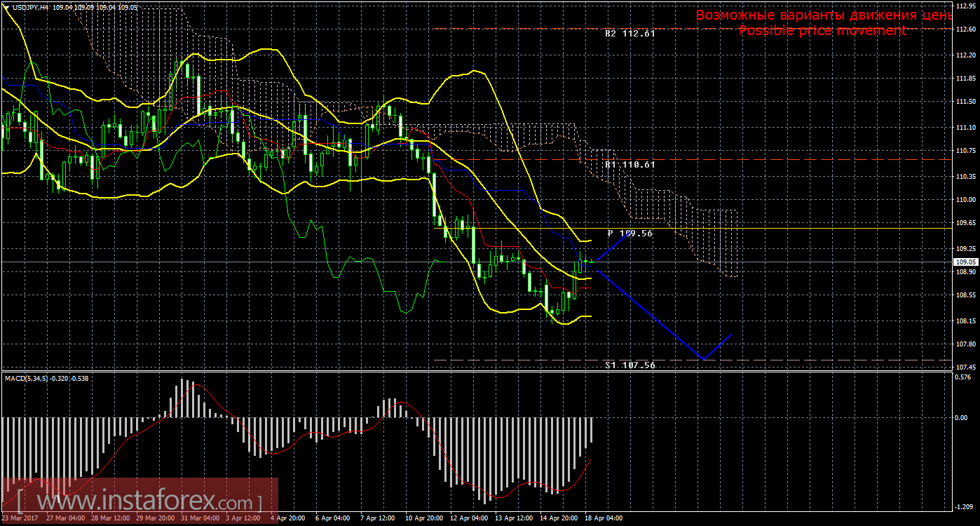The height and width of the screenshot is (526, 980).
Task: Click the 112.95 tick on price axis
Action: coord(965,5)
